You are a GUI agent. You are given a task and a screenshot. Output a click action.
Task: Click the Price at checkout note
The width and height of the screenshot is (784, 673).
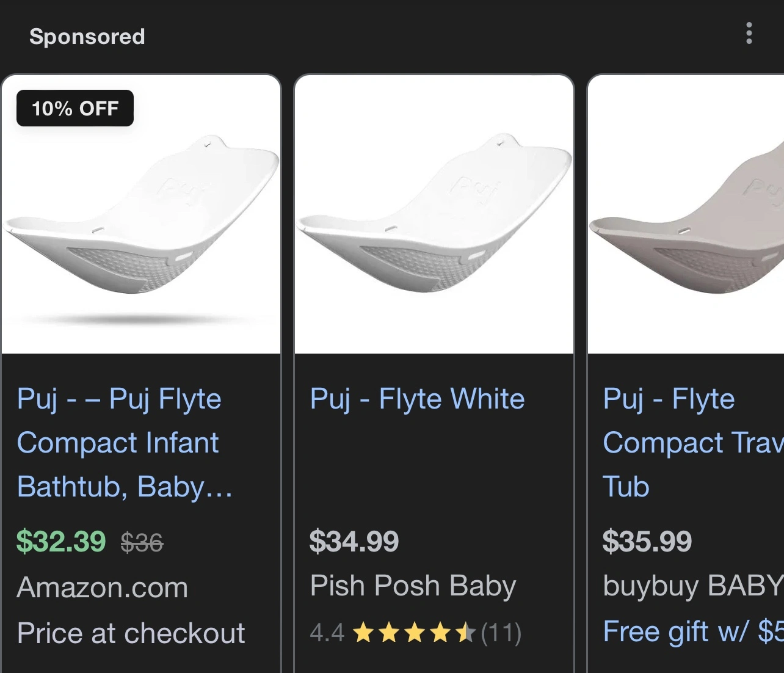click(131, 633)
